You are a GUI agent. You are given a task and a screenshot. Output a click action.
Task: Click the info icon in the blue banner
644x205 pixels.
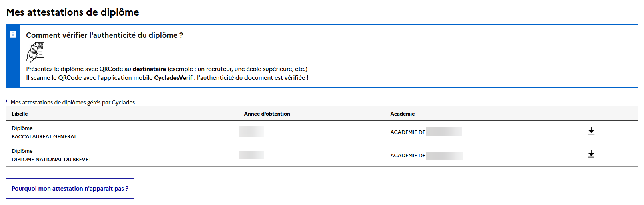pos(13,35)
